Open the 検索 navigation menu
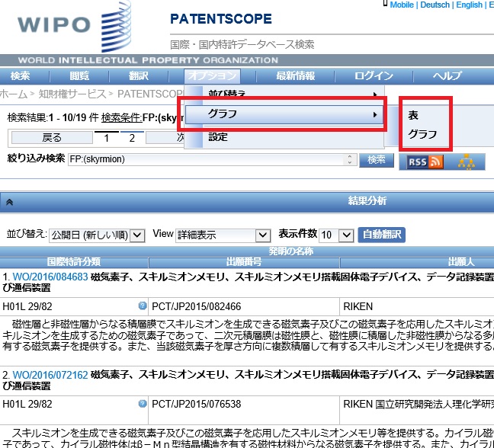Image resolution: width=494 pixels, height=448 pixels. coord(20,76)
